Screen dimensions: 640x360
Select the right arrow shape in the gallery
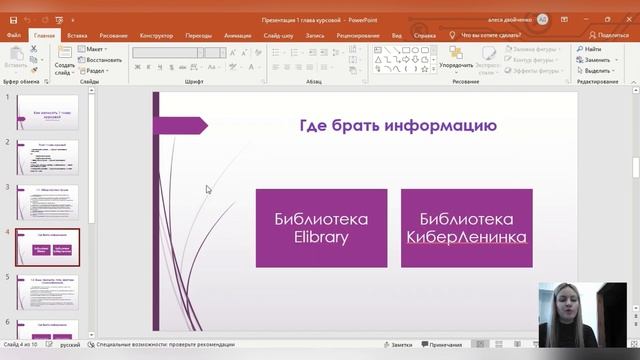coord(406,60)
